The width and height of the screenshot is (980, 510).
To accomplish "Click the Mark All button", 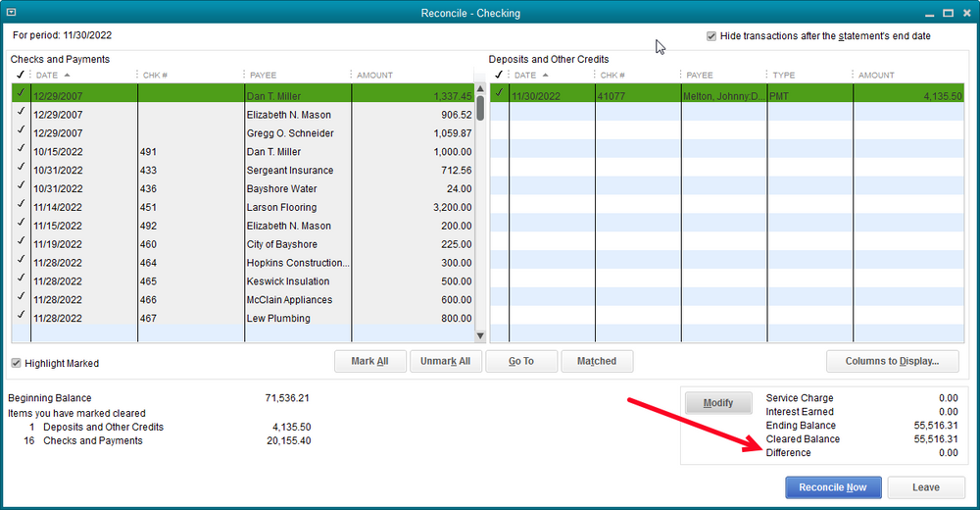I will (x=370, y=361).
